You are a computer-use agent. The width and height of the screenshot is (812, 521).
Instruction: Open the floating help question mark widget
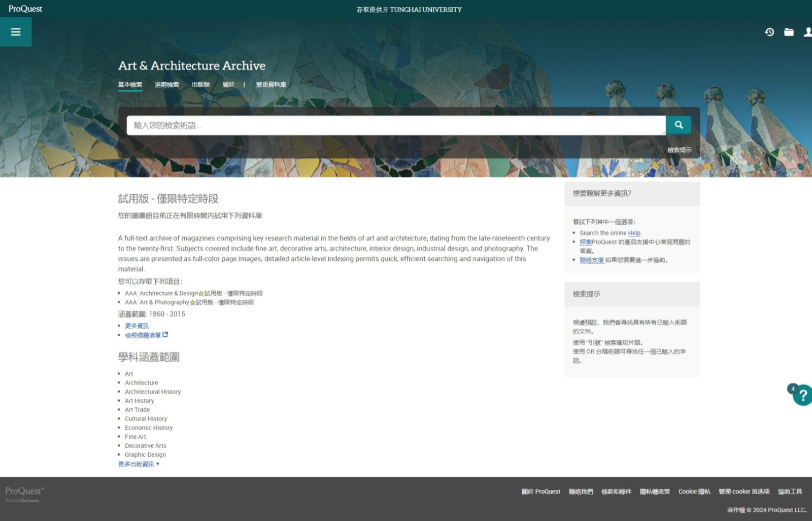point(802,395)
